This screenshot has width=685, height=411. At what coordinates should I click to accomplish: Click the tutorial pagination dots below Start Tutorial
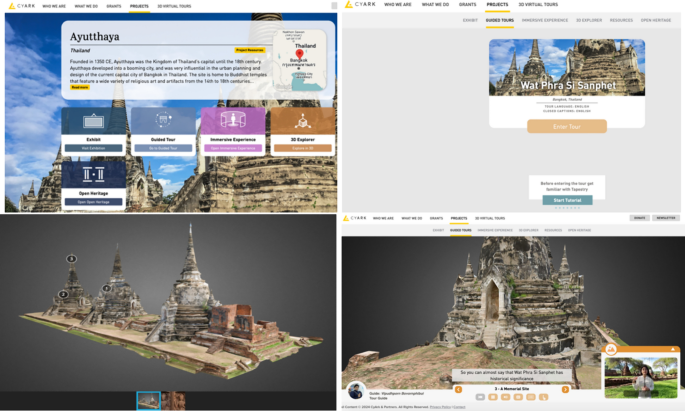point(567,208)
